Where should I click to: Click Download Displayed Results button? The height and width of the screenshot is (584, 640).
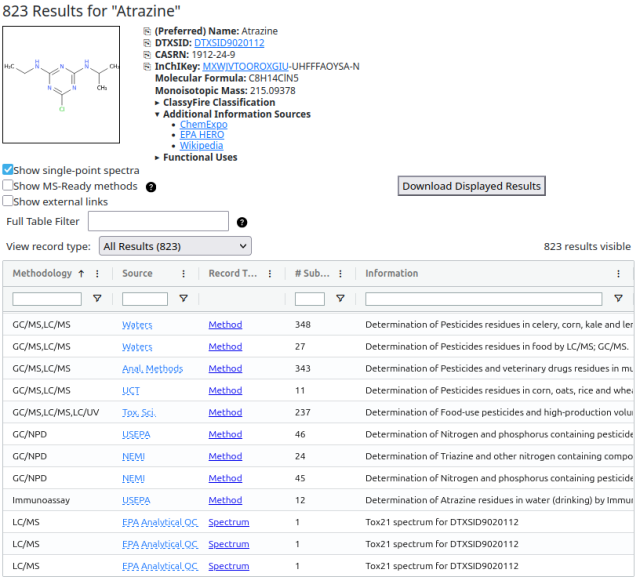pos(471,186)
